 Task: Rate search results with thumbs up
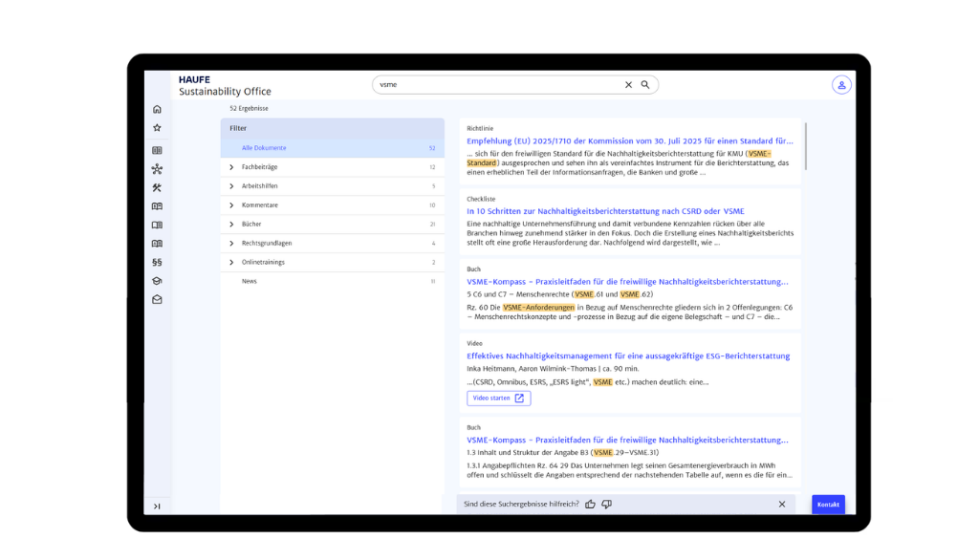[590, 504]
